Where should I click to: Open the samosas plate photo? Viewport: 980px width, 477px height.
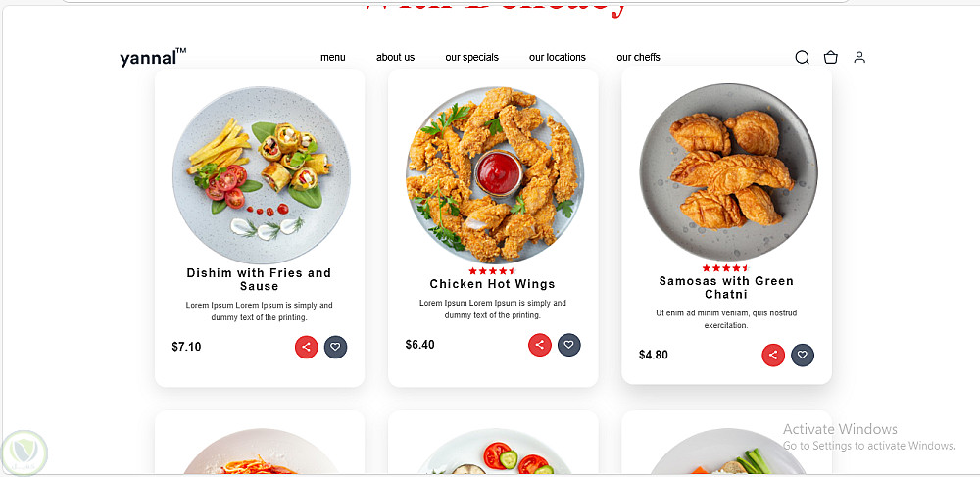[x=728, y=172]
